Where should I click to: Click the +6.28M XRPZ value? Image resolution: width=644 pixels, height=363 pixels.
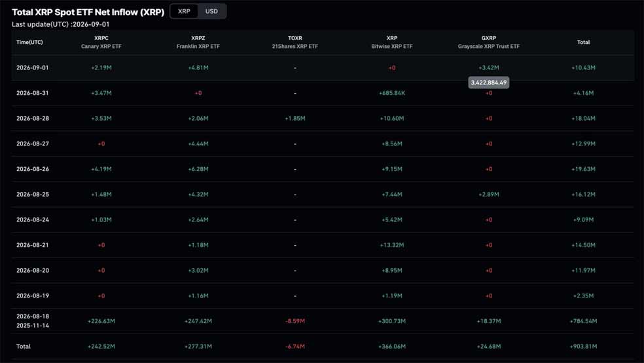coord(198,169)
